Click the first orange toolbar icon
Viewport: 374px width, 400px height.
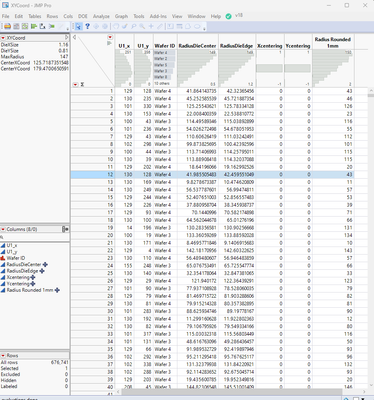pyautogui.click(x=7, y=26)
